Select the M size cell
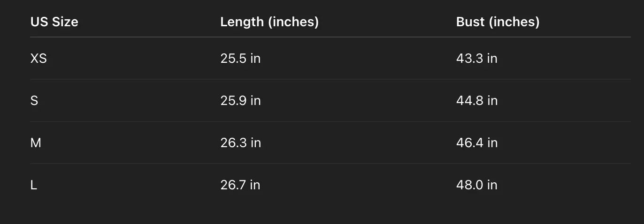This screenshot has height=224, width=644. pyautogui.click(x=36, y=143)
